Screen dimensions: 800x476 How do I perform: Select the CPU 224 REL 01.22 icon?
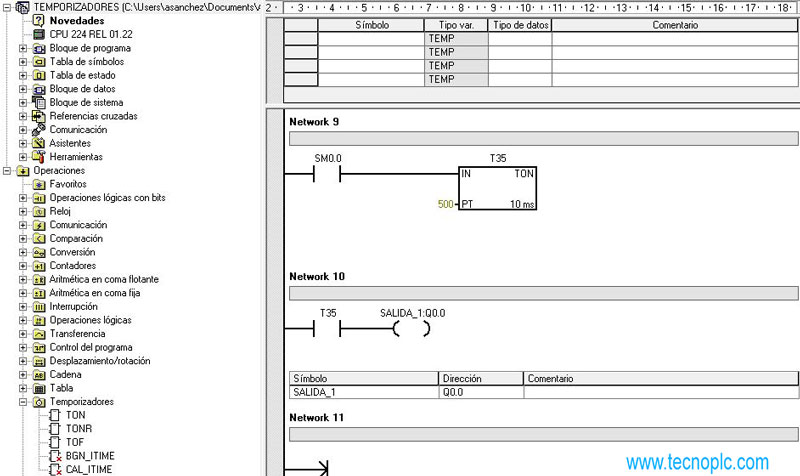point(39,34)
